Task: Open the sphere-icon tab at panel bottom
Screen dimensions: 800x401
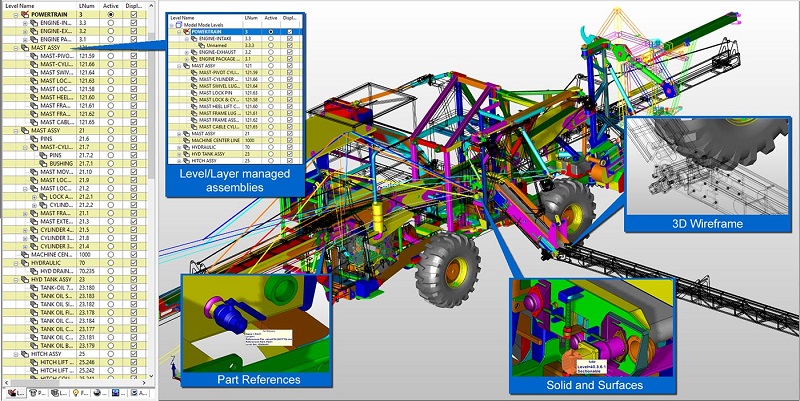Action: point(99,393)
